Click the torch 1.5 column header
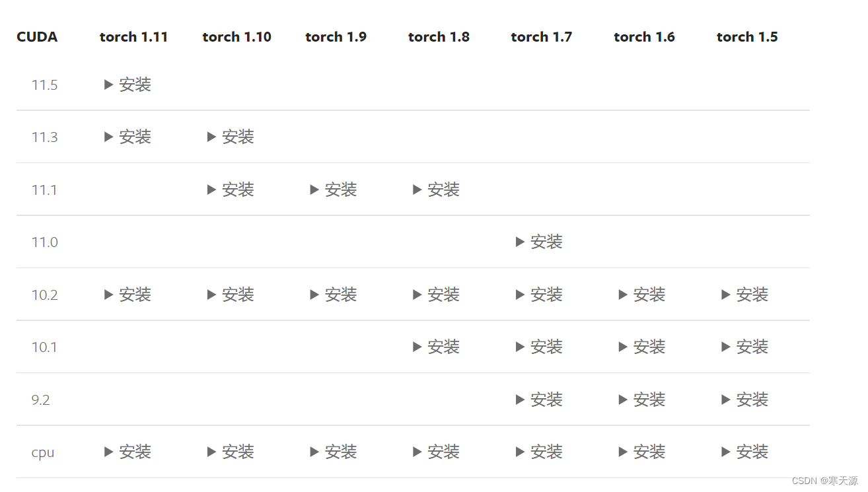Image resolution: width=868 pixels, height=492 pixels. (x=748, y=37)
